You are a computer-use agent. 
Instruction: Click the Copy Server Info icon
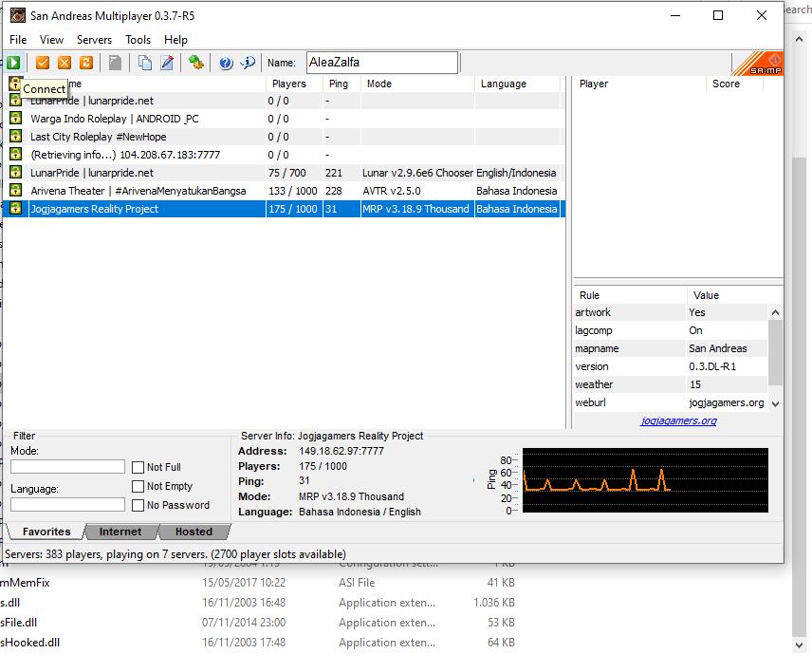[145, 63]
